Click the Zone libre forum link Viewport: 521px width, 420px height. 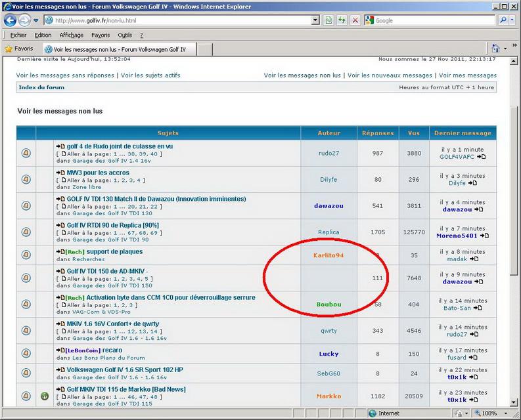coord(87,187)
